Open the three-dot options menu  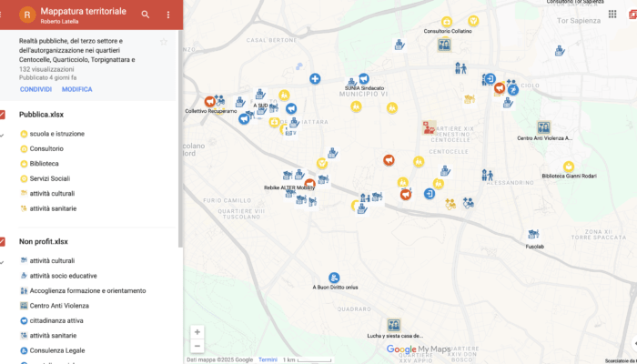point(168,15)
